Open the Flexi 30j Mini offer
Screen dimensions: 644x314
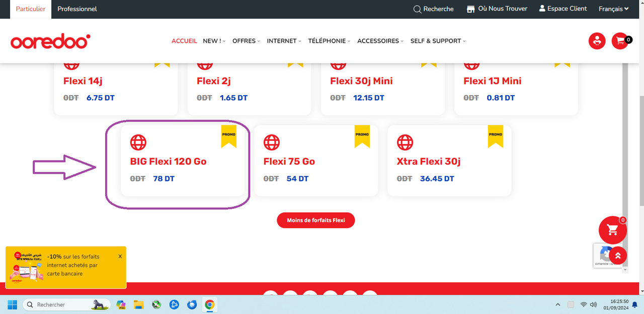(x=361, y=81)
